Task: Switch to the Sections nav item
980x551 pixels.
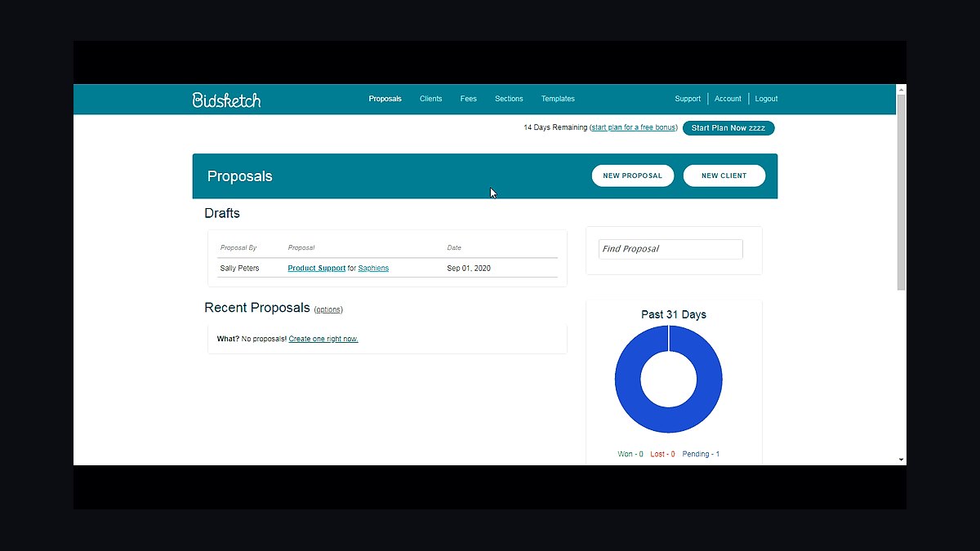Action: (x=509, y=99)
